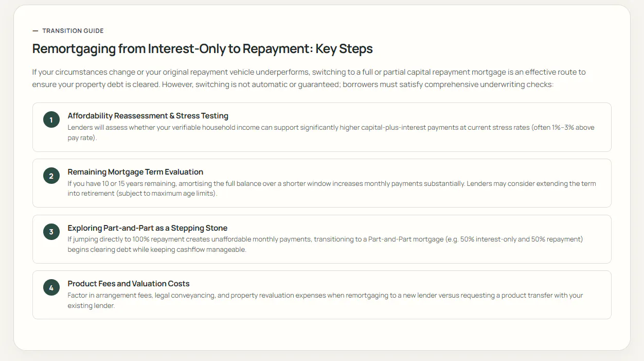Click the dash icon before TRANSITION GUIDE
The height and width of the screenshot is (361, 644).
pyautogui.click(x=35, y=31)
